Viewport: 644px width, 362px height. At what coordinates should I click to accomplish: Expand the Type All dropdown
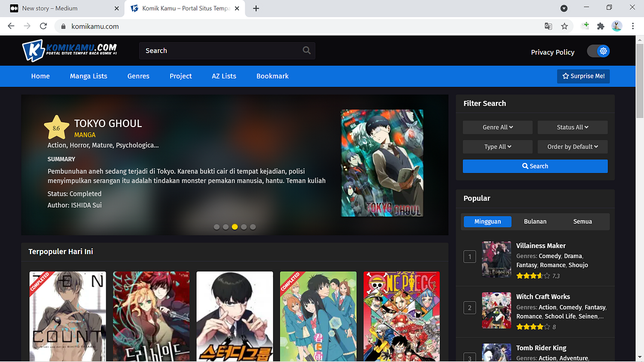point(497,146)
